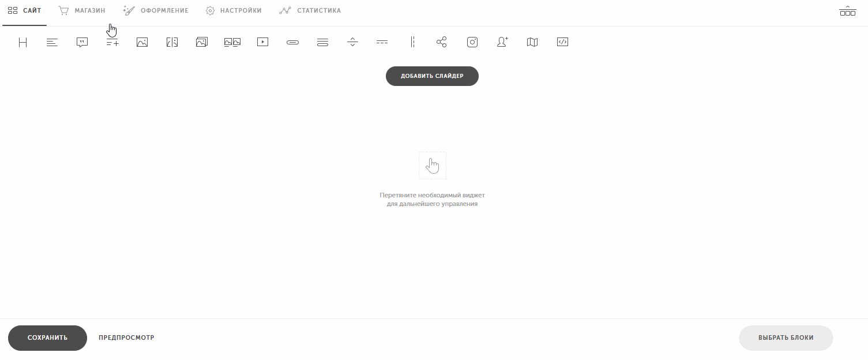Select the HTML code embed widget icon

[563, 42]
